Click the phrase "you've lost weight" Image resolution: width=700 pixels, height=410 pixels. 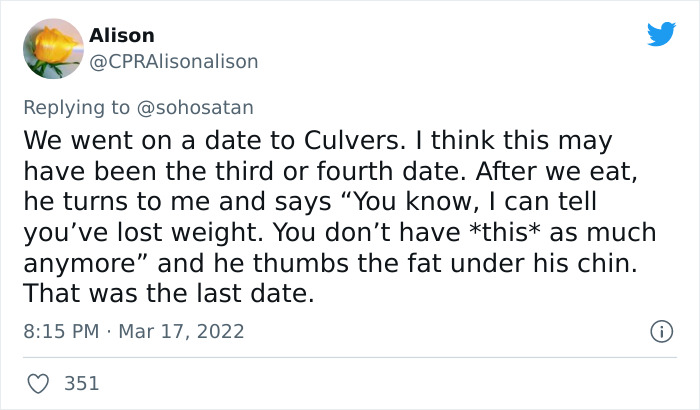coord(120,232)
